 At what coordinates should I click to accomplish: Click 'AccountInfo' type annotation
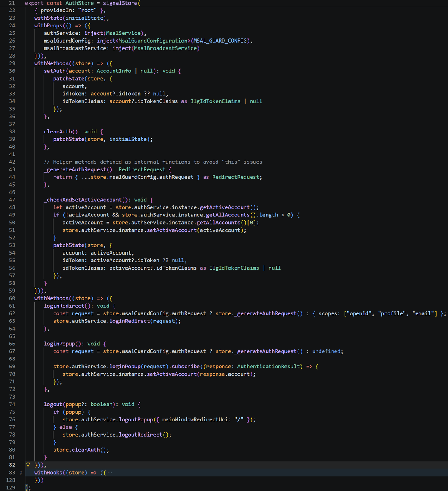(x=114, y=71)
